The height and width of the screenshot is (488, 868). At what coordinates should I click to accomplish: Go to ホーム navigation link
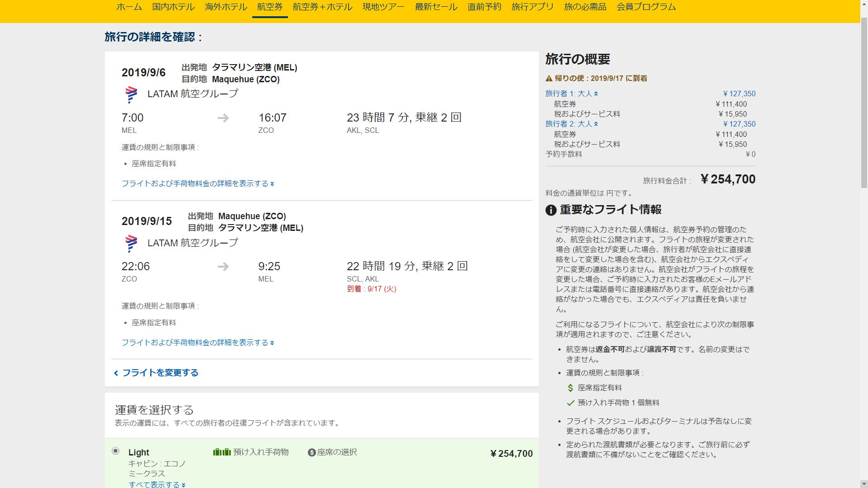[129, 7]
